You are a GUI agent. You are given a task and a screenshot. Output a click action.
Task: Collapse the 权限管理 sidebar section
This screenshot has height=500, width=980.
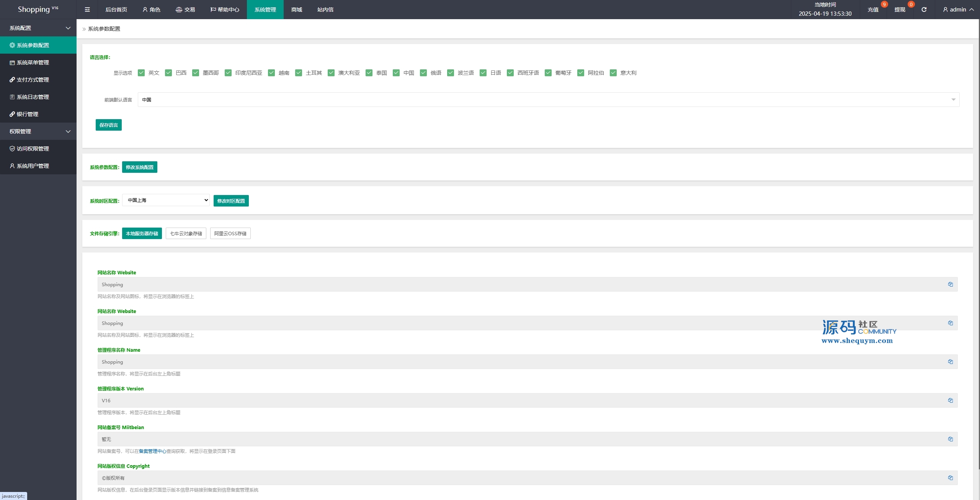(38, 131)
